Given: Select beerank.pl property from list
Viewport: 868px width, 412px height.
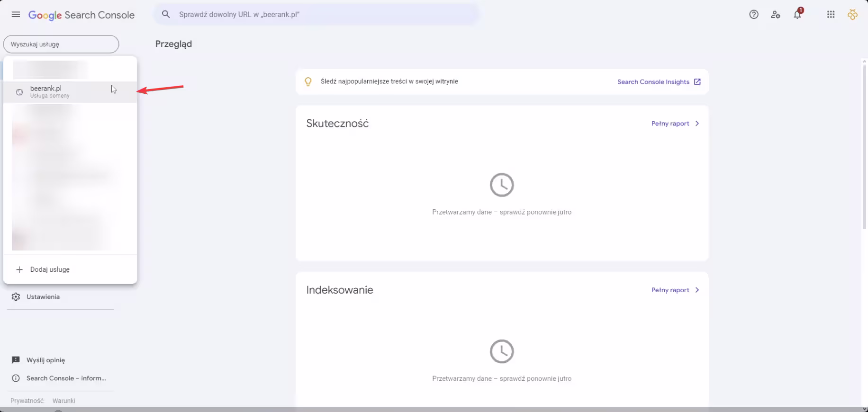Looking at the screenshot, I should 46,91.
